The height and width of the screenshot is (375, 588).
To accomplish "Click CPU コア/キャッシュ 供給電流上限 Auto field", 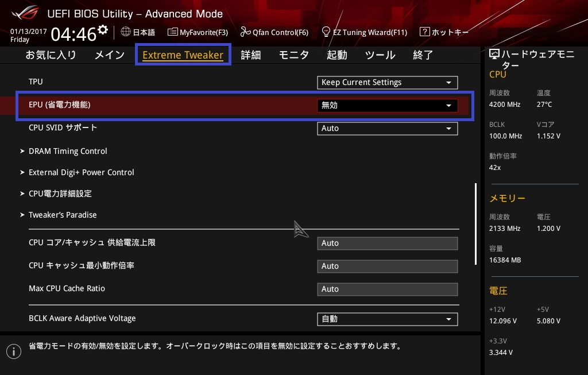I will point(388,243).
